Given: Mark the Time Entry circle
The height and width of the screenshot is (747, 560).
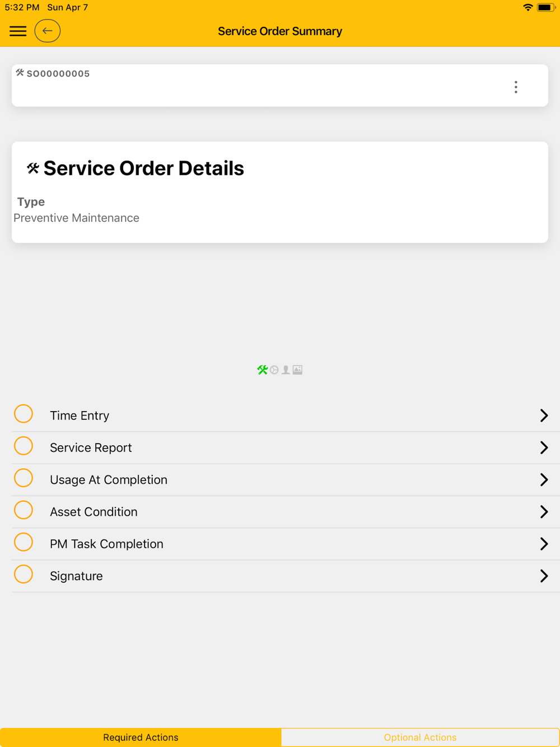Looking at the screenshot, I should 24,414.
